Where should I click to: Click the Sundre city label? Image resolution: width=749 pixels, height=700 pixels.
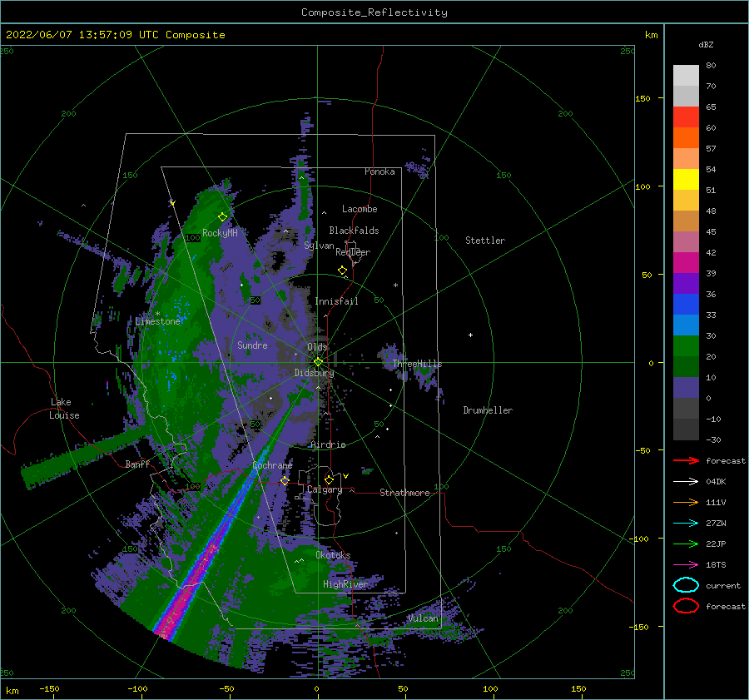coord(252,345)
